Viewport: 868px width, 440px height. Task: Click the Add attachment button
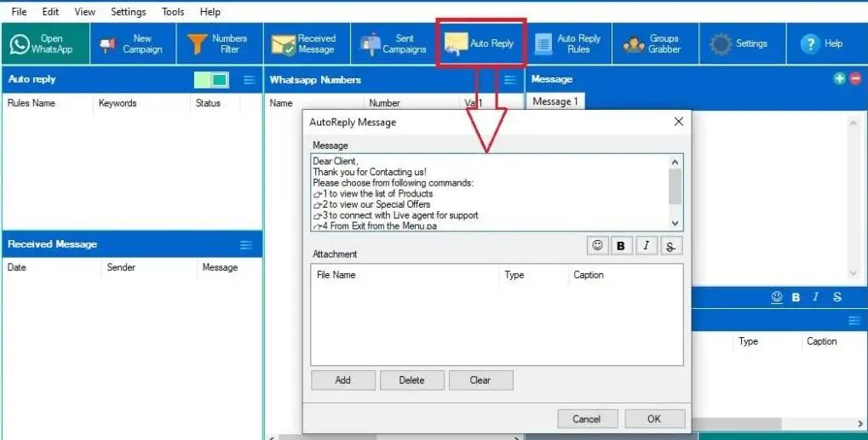(x=343, y=380)
